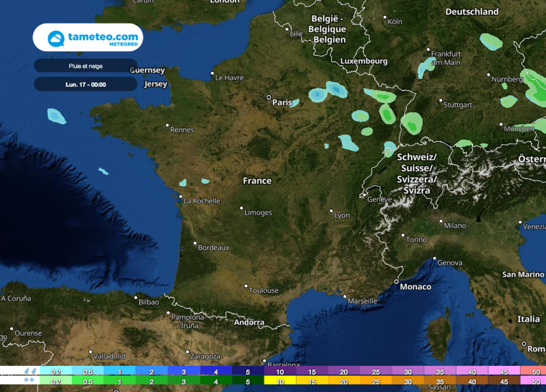Screen dimensions: 546x392
Task: Click the Lyon city marker dot
Action: (x=331, y=211)
